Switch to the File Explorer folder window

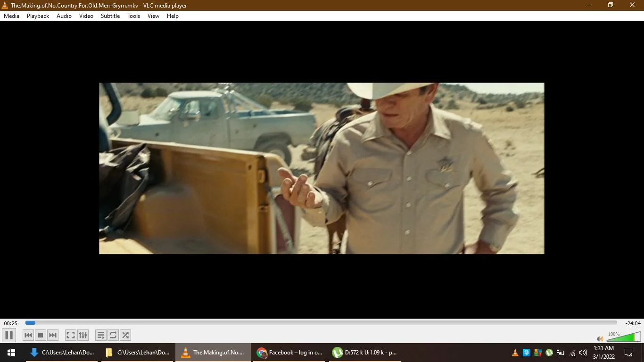click(137, 353)
